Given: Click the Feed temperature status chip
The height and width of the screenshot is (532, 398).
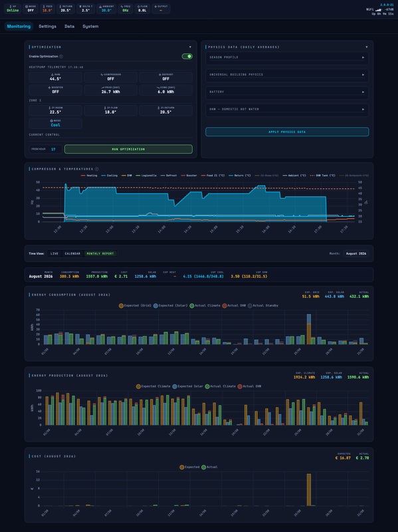Looking at the screenshot, I should click(x=47, y=9).
